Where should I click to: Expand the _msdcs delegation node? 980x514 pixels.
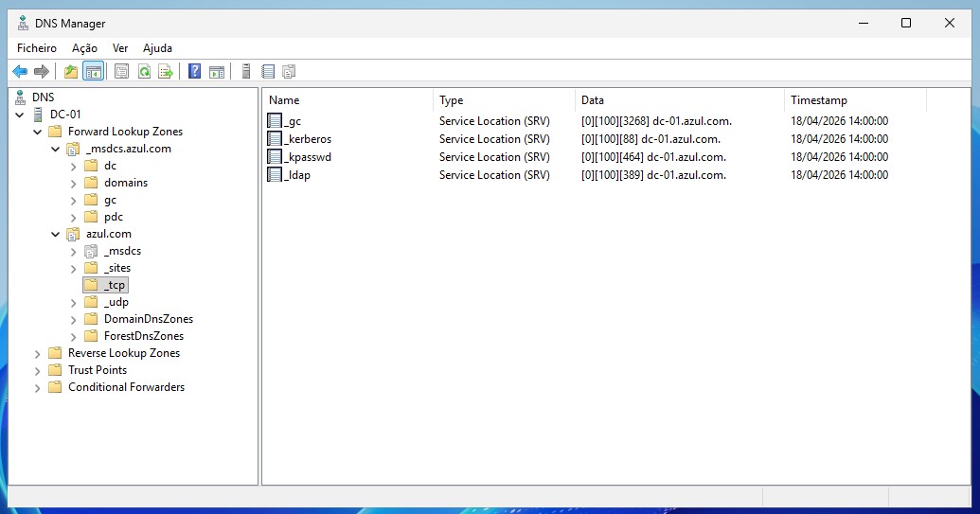73,252
